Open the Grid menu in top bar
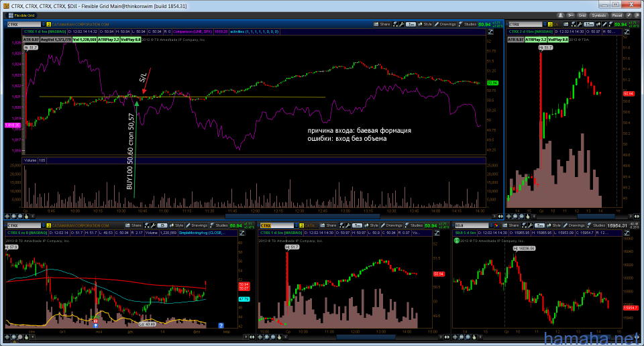Viewport: 644px width, 346px height. (582, 15)
